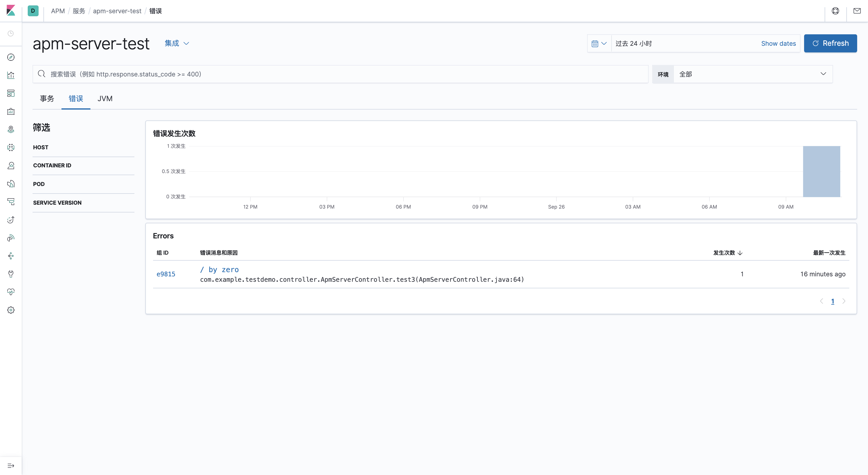Open Dev Tools wrench icon

(x=11, y=274)
